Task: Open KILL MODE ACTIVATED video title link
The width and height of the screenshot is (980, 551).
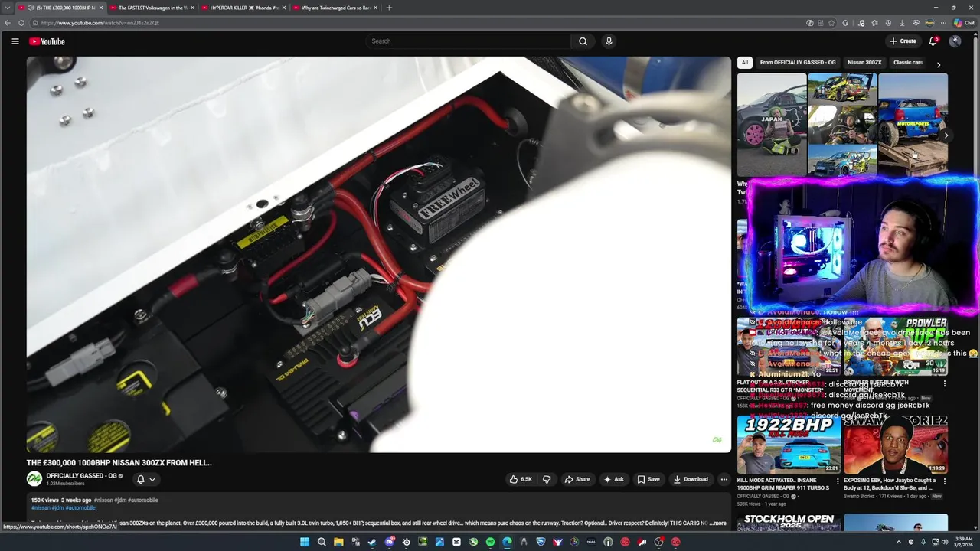Action: [782, 484]
